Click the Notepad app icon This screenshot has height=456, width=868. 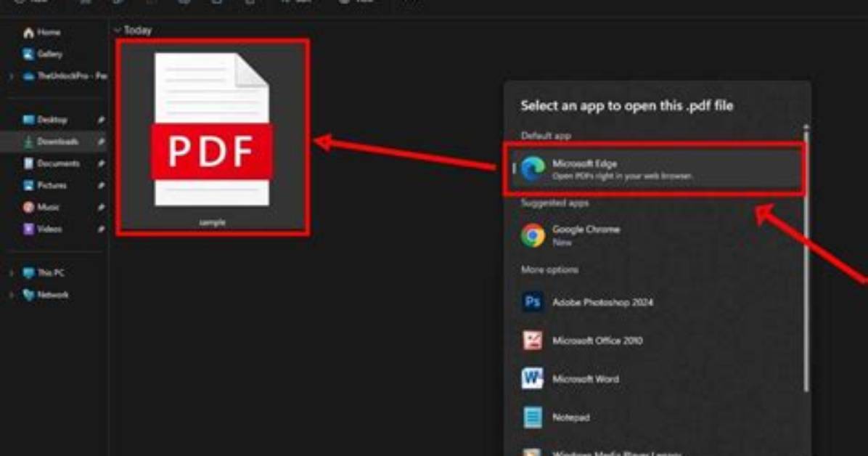[x=533, y=418]
